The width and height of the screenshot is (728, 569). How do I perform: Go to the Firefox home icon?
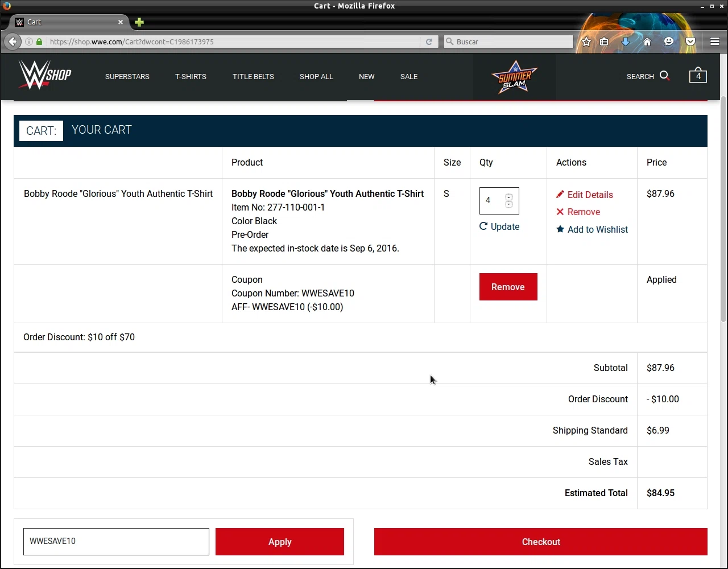[647, 42]
